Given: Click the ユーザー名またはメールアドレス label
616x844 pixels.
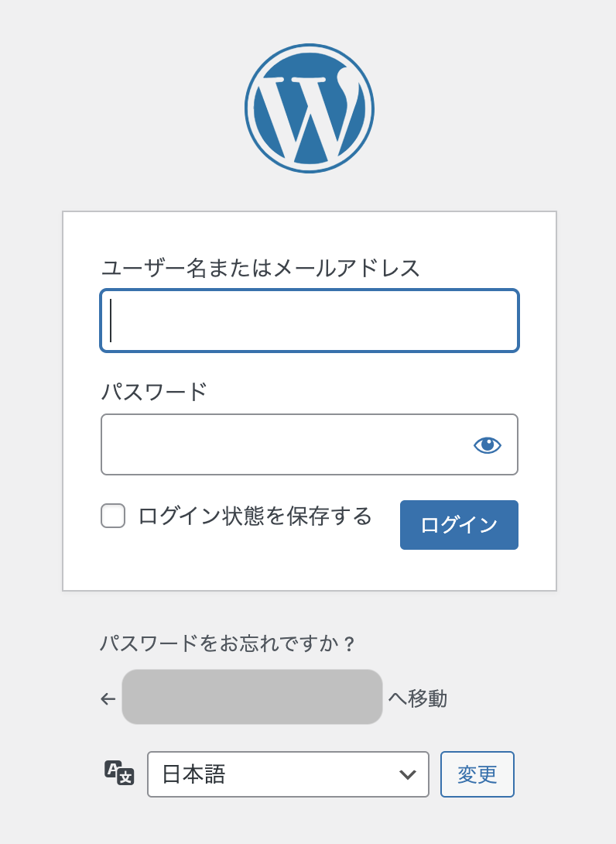Looking at the screenshot, I should 261,269.
